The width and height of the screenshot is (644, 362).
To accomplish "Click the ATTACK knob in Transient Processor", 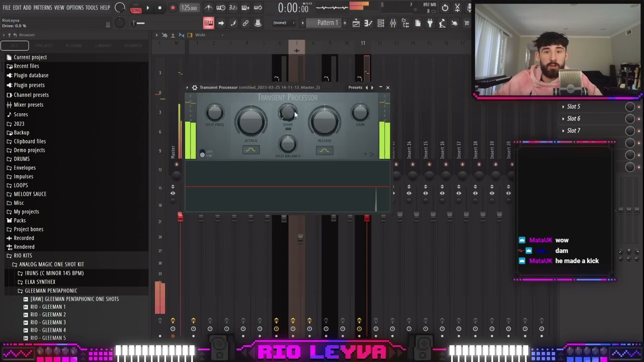I will point(251,121).
